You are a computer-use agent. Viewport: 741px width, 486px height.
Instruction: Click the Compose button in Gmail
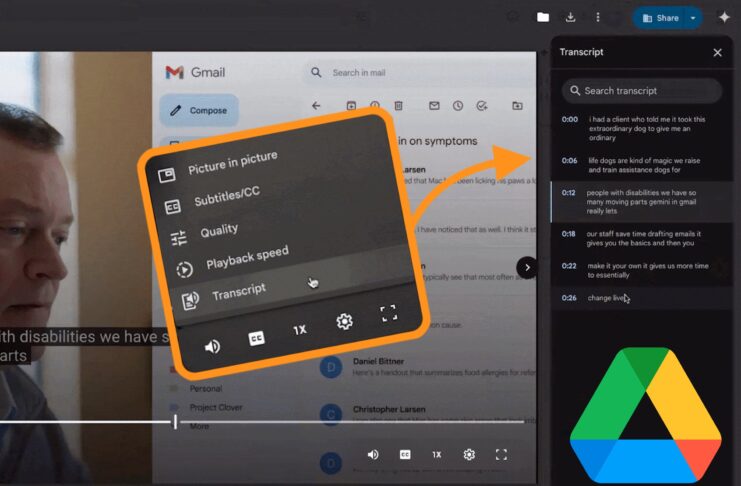199,110
